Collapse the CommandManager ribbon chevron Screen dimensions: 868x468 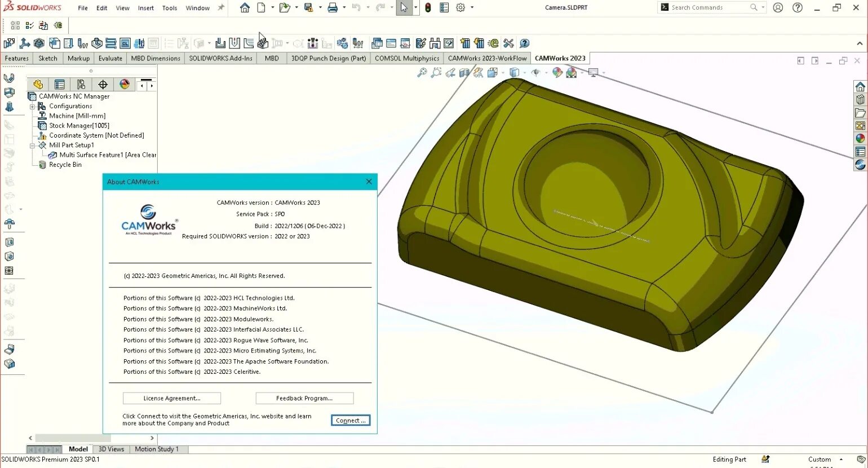[860, 43]
